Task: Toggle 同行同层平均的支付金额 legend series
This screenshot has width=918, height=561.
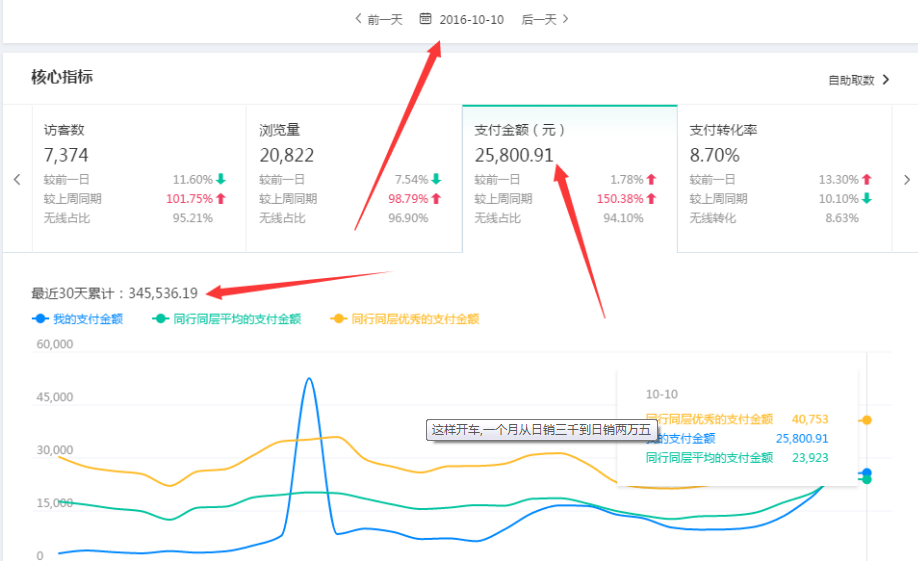Action: coord(236,319)
